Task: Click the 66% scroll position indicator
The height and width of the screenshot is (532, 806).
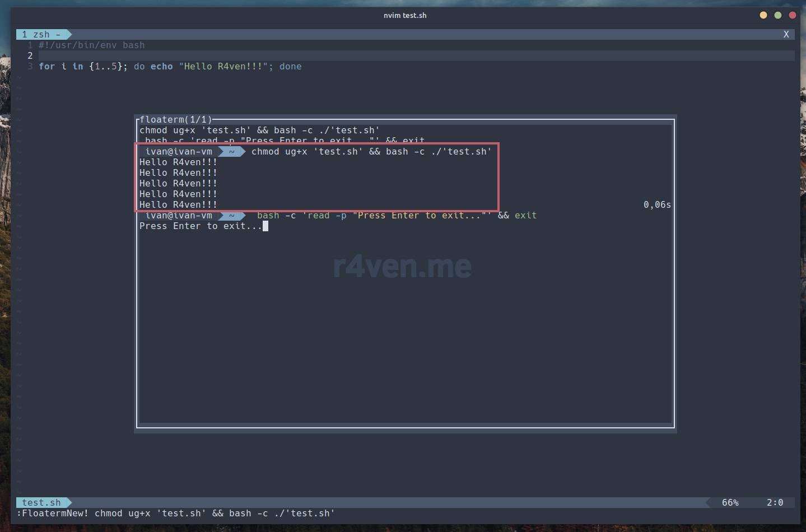Action: point(730,502)
